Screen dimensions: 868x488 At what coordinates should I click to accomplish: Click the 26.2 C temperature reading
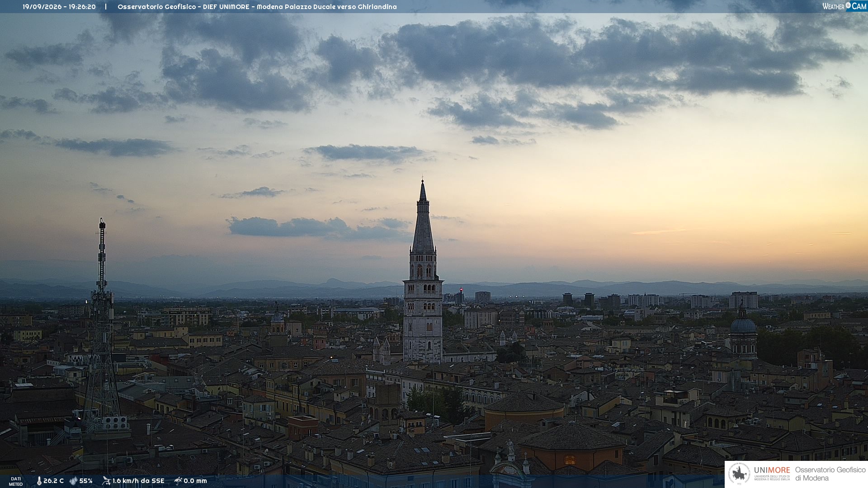pos(53,481)
